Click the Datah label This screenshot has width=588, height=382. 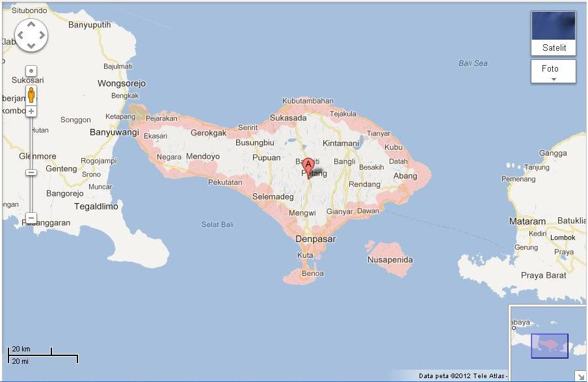click(398, 161)
